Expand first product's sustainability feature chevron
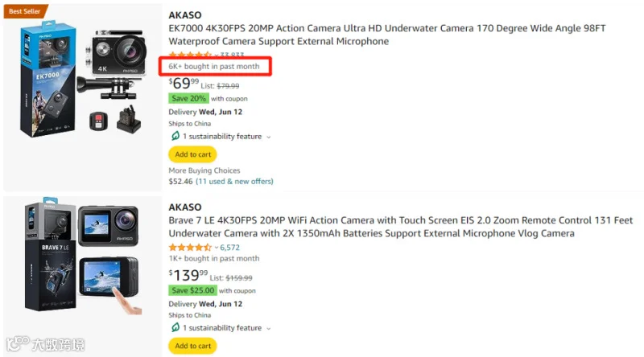 click(269, 137)
